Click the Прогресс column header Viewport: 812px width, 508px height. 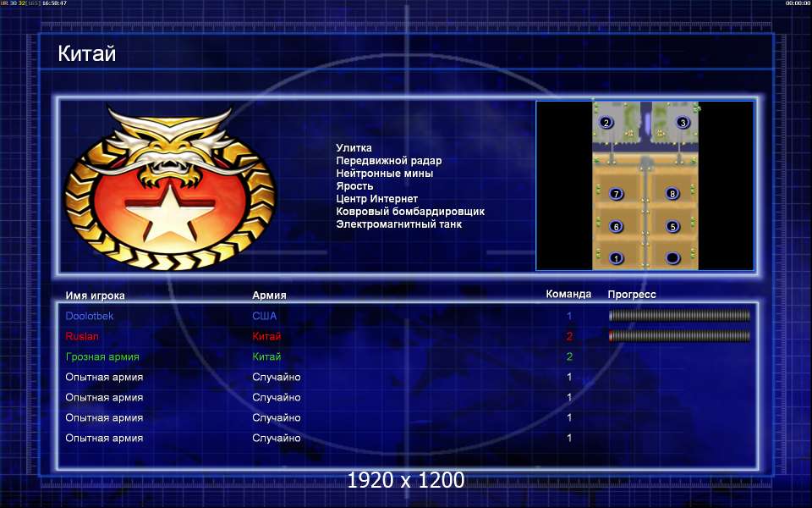pyautogui.click(x=632, y=295)
